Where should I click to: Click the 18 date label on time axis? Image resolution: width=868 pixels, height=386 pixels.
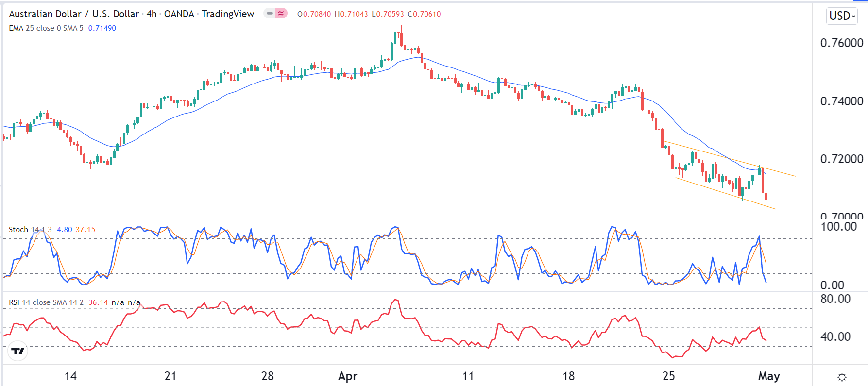(x=568, y=376)
